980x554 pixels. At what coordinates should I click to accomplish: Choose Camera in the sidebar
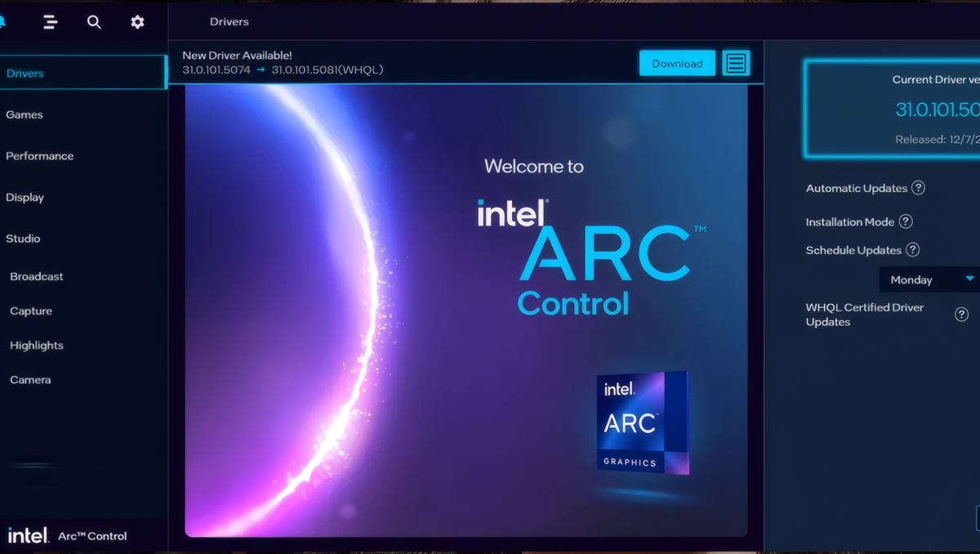[x=30, y=380]
